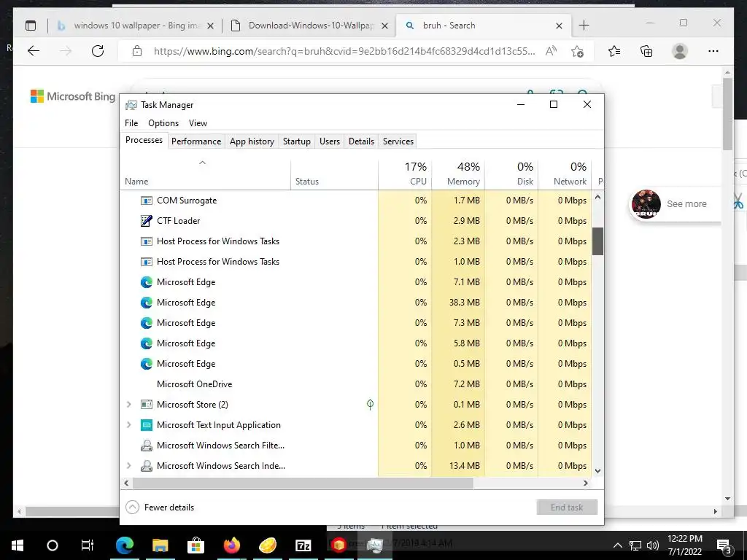Open the volume speaker tray icon

click(653, 545)
